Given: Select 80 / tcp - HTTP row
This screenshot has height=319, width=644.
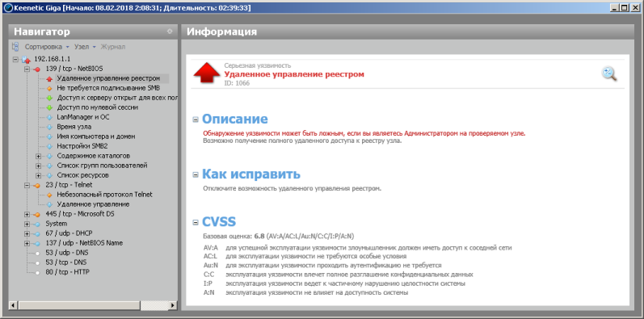Looking at the screenshot, I should coord(68,272).
